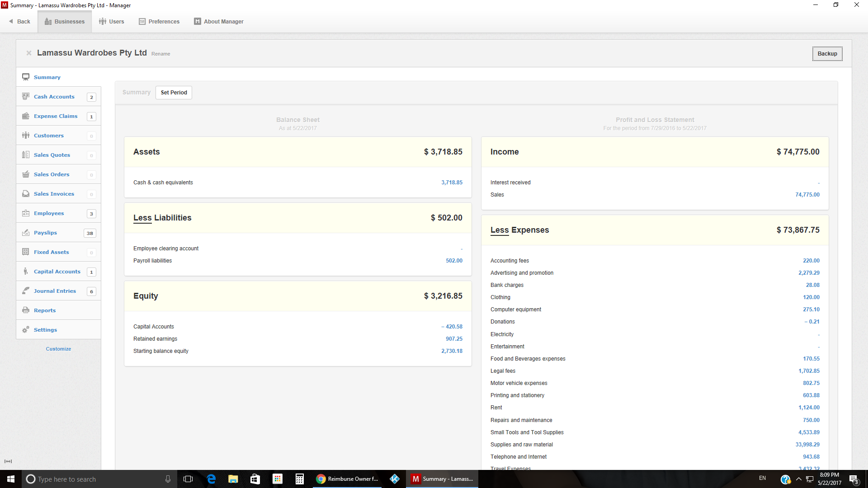The image size is (868, 488).
Task: Click the Journal Entries pen icon
Action: point(26,291)
